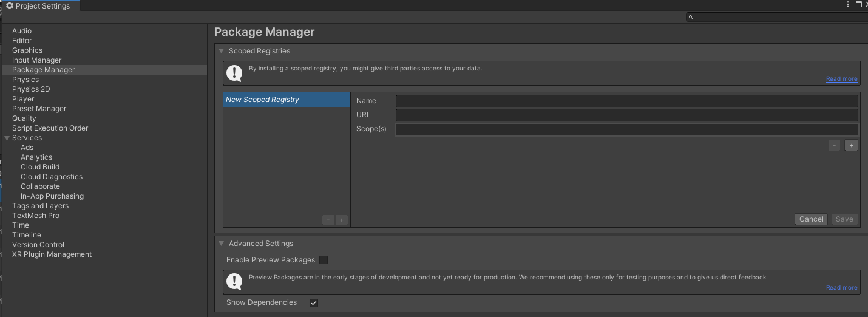Collapse the Scoped Registries section
This screenshot has width=868, height=317.
(222, 51)
